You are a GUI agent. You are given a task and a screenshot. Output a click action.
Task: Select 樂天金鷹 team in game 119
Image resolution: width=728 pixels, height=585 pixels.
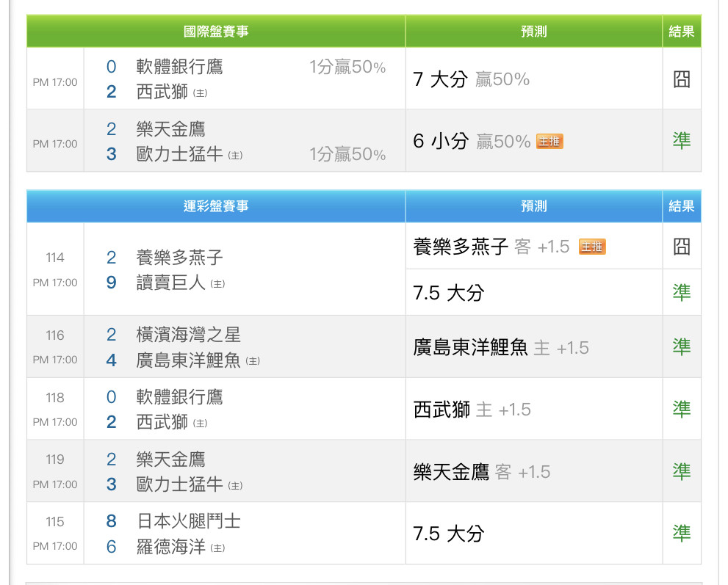tap(171, 459)
